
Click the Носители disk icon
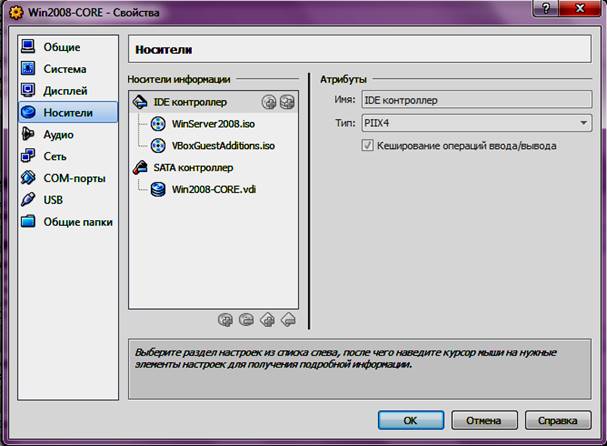(x=28, y=112)
